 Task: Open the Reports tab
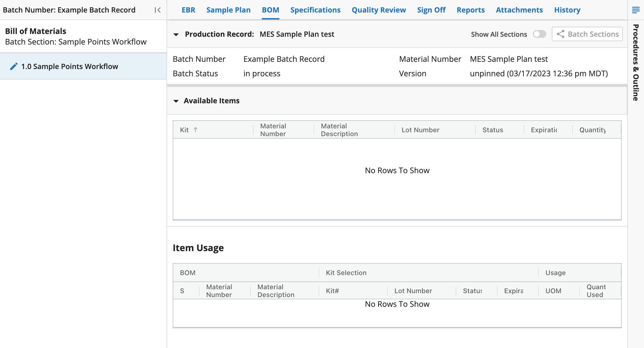coord(471,10)
